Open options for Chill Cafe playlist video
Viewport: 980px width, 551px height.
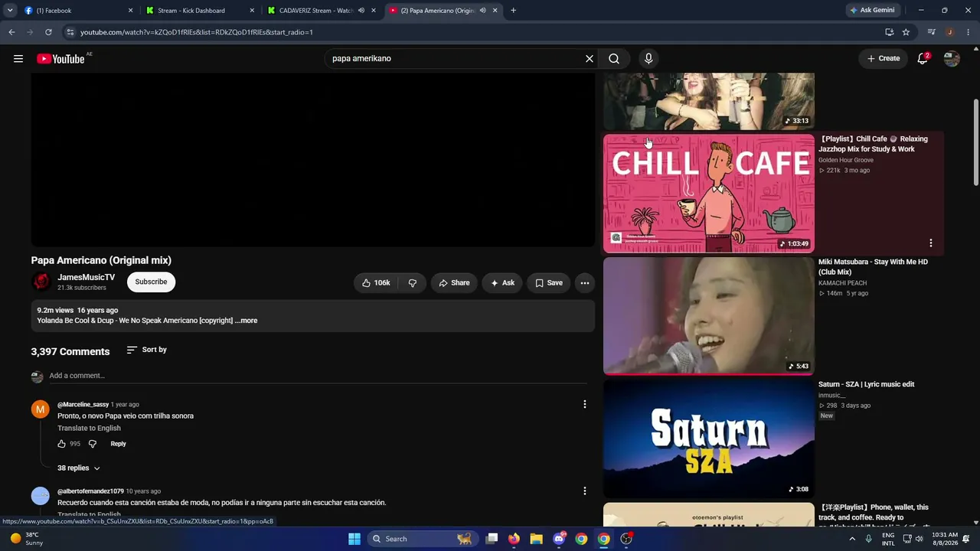931,243
